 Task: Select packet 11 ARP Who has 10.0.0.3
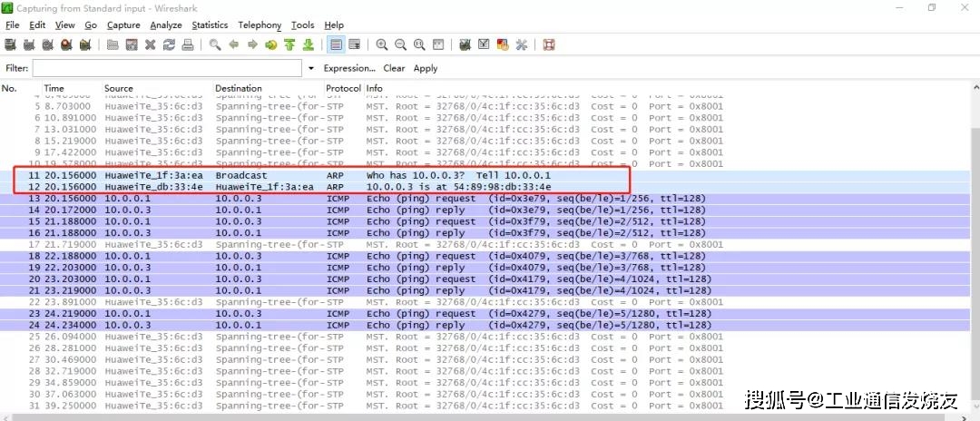point(483,175)
